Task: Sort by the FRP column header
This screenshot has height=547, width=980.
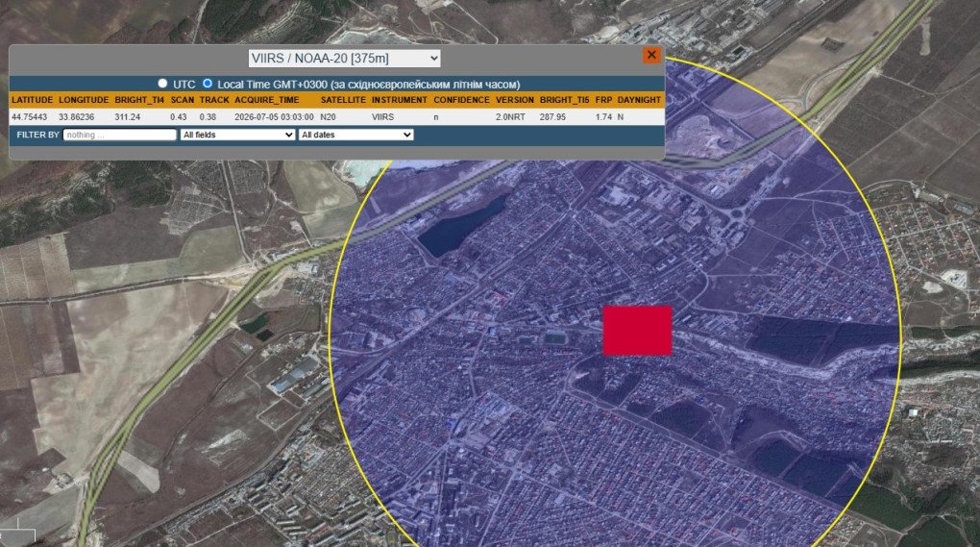Action: (603, 100)
